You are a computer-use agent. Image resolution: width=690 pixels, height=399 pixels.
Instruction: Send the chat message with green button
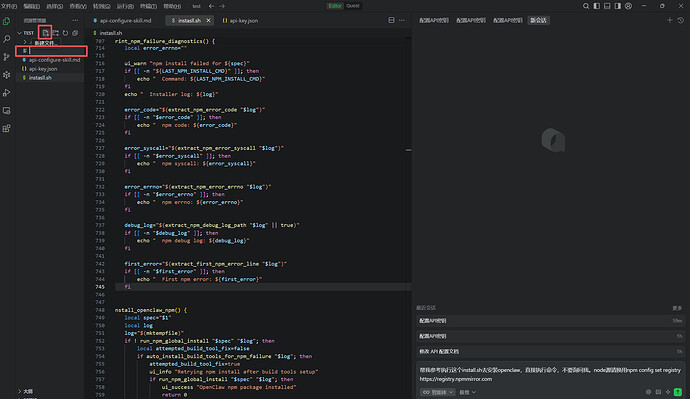click(x=678, y=392)
